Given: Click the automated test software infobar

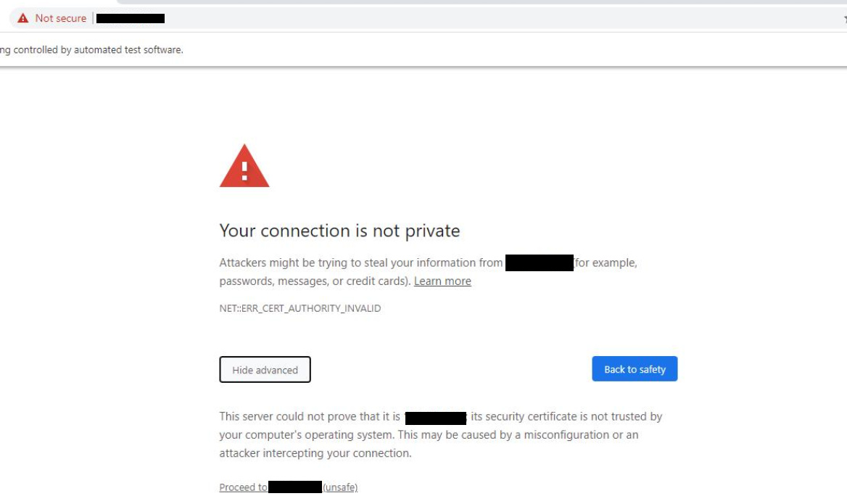Looking at the screenshot, I should [x=91, y=49].
